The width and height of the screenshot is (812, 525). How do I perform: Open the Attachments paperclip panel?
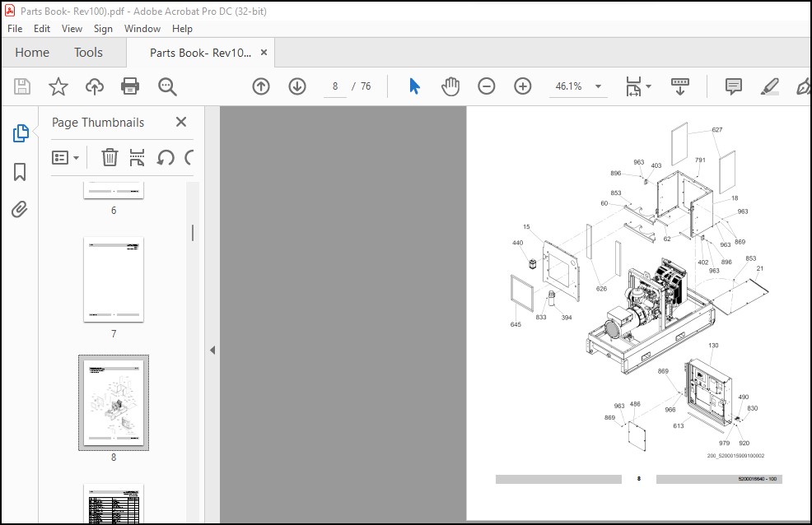tap(20, 210)
